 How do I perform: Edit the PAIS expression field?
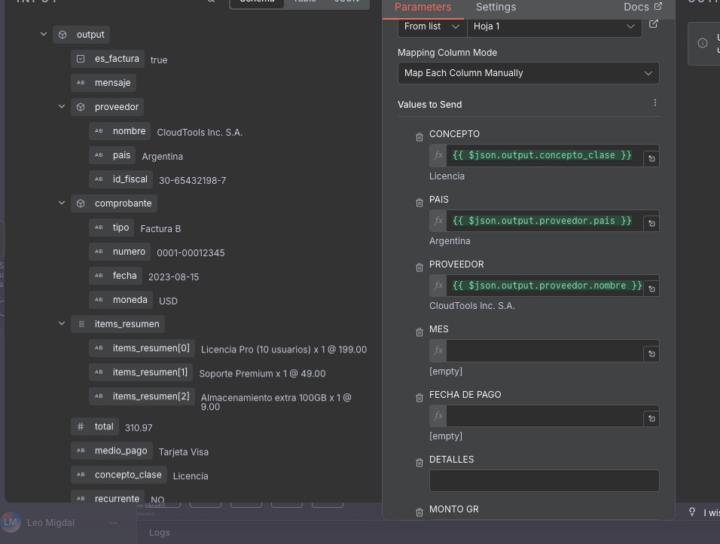[545, 221]
